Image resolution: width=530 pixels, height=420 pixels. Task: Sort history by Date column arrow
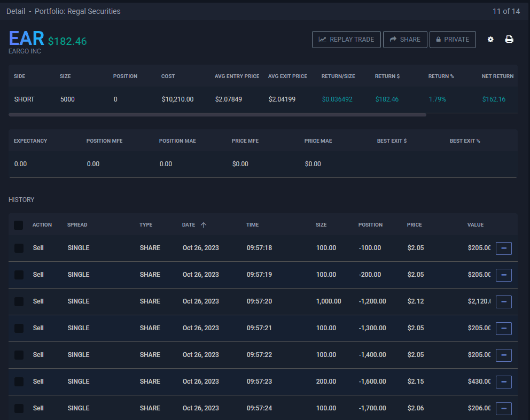click(203, 225)
